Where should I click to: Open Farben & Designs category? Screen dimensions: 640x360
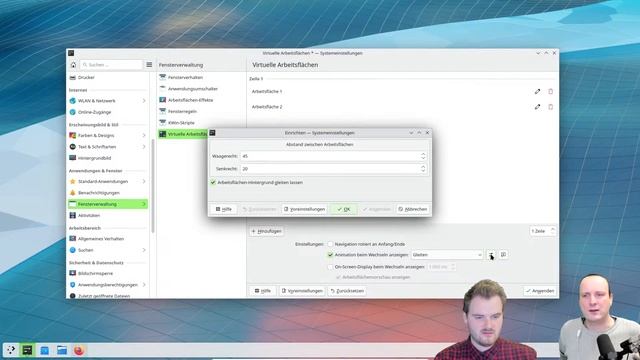click(x=108, y=136)
